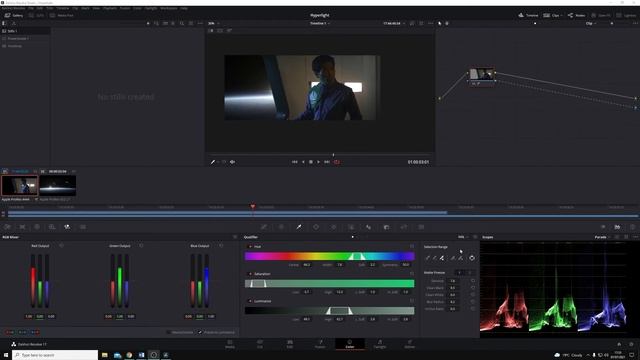
Task: Open the HSL qualifier mode dropdown
Action: [x=463, y=237]
